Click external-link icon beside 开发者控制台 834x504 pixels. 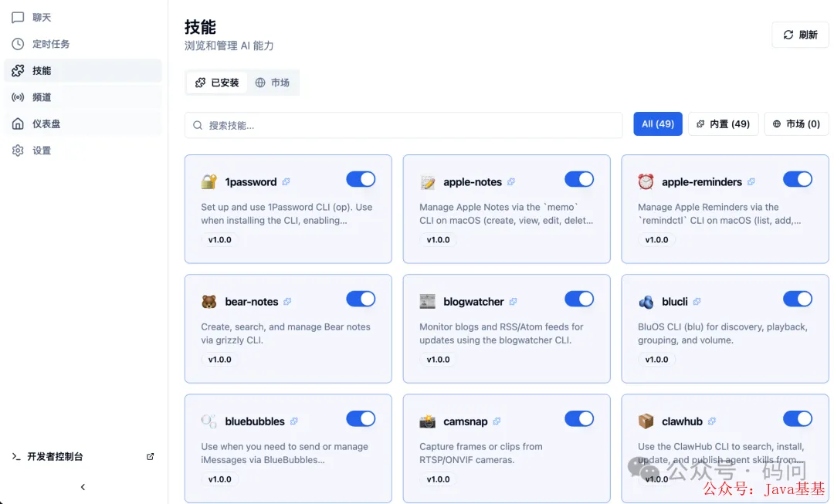click(150, 457)
